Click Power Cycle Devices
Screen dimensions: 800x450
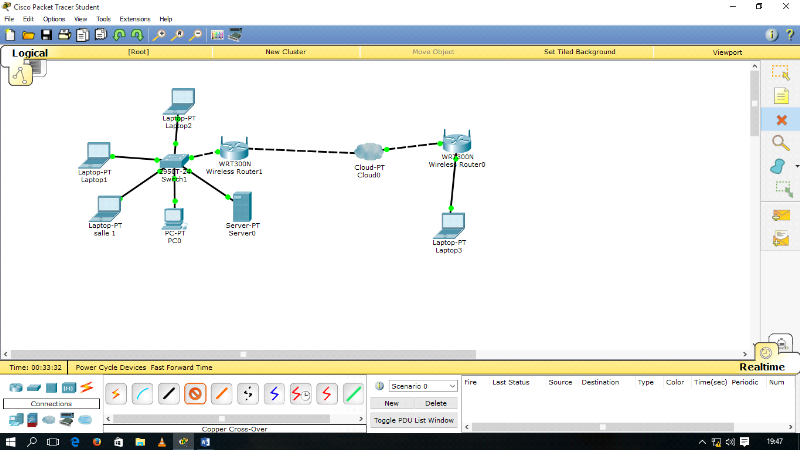coord(111,367)
